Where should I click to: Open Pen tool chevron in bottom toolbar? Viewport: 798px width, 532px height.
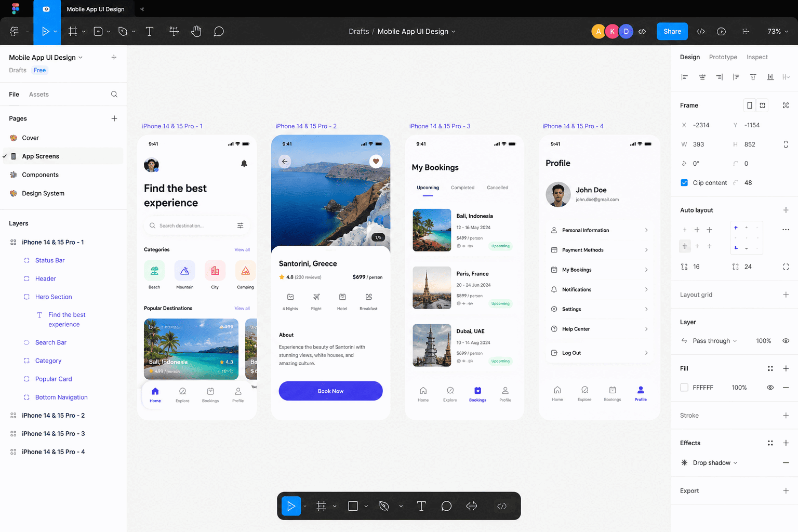(401, 506)
